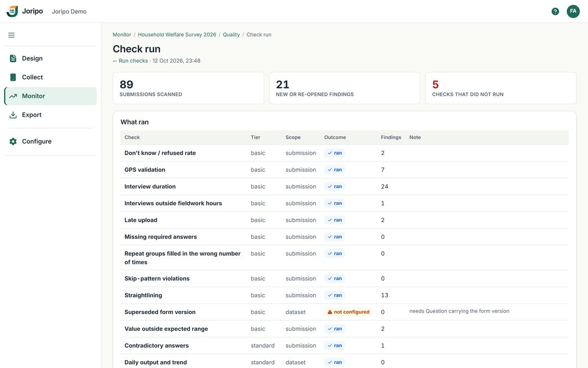Open the FA user avatar menu
The width and height of the screenshot is (588, 368).
coord(573,11)
